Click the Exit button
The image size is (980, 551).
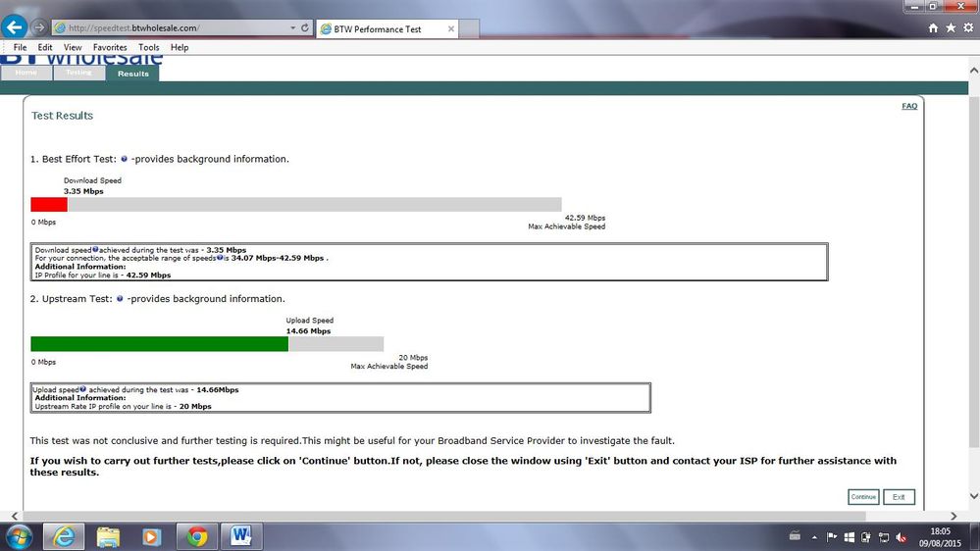[899, 497]
